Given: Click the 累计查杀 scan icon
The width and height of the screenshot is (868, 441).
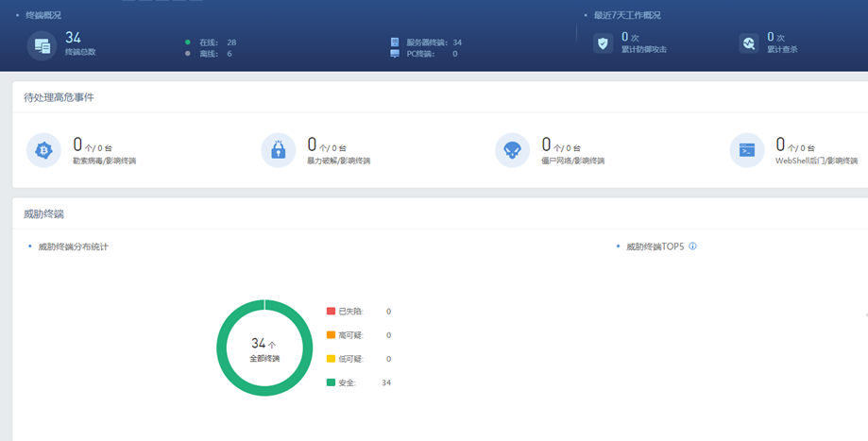Looking at the screenshot, I should pyautogui.click(x=749, y=43).
